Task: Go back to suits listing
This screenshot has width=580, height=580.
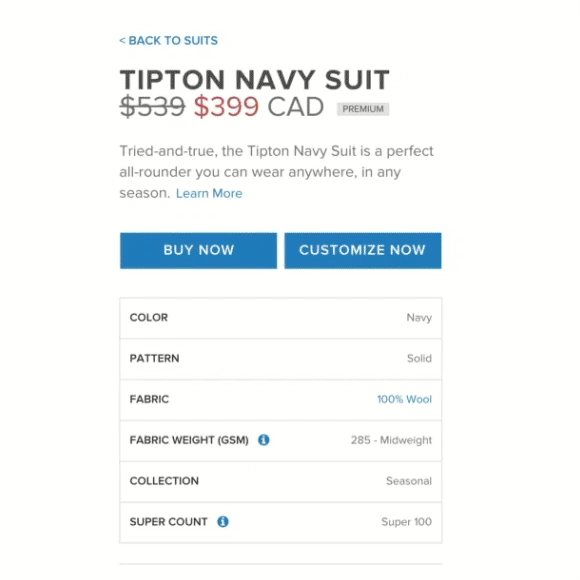Action: click(169, 40)
